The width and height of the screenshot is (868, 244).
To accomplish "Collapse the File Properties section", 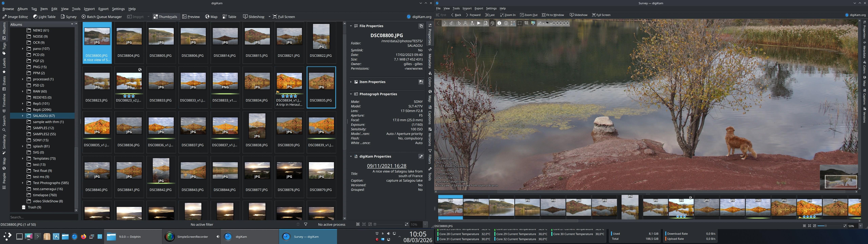I will click(351, 26).
